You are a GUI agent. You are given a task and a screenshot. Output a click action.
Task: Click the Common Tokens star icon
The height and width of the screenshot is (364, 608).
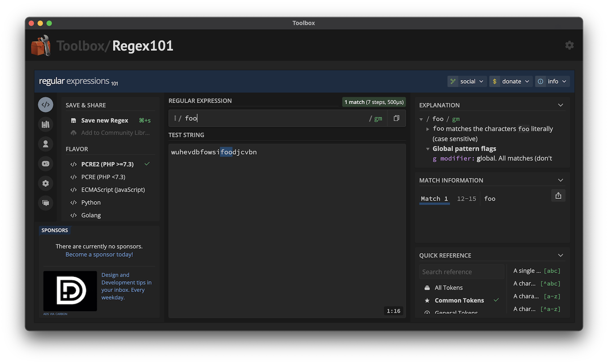[x=427, y=301]
